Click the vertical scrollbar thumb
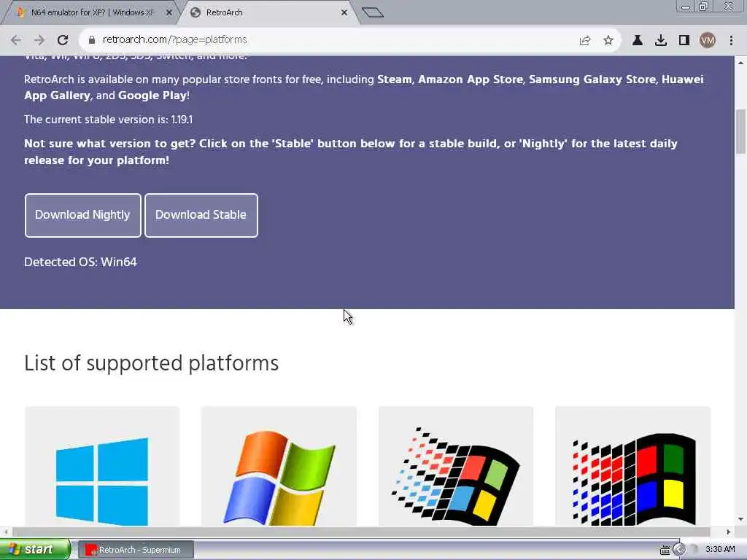This screenshot has height=560, width=747. 740,132
